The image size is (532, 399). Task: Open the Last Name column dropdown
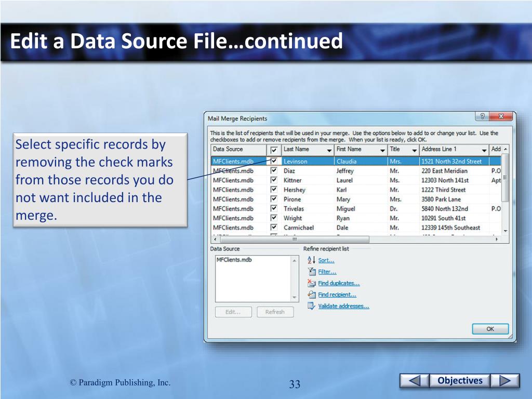pyautogui.click(x=329, y=150)
